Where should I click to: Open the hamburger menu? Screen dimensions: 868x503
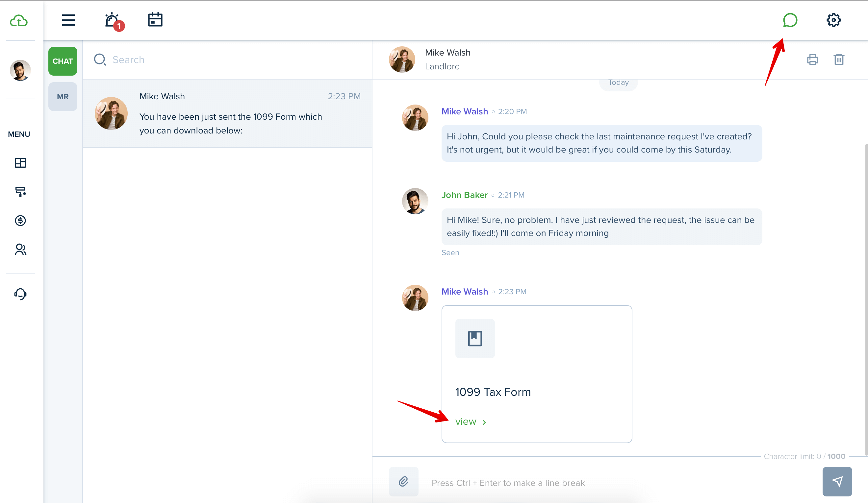(x=68, y=20)
